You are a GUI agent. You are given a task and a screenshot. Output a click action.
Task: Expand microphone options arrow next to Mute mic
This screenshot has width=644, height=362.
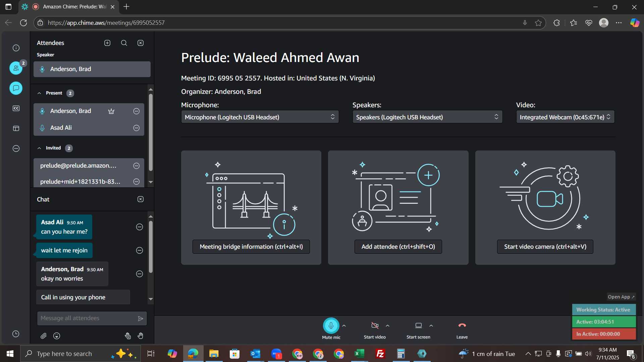[x=344, y=325]
